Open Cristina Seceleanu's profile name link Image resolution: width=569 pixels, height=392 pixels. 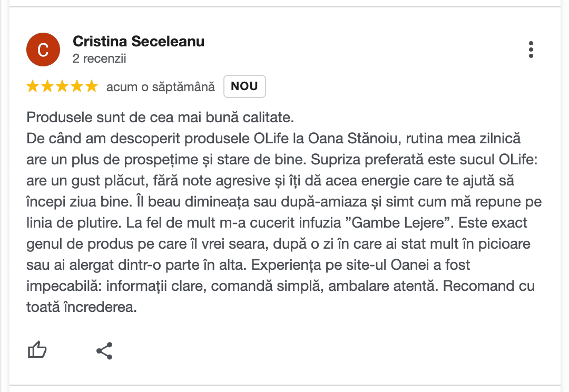(x=139, y=41)
